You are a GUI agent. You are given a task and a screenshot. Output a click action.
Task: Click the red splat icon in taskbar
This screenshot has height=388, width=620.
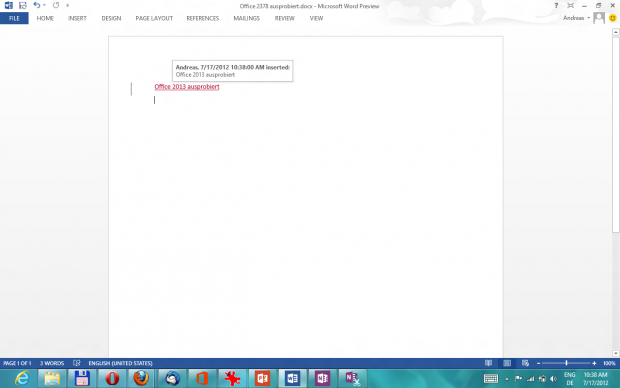pos(232,379)
